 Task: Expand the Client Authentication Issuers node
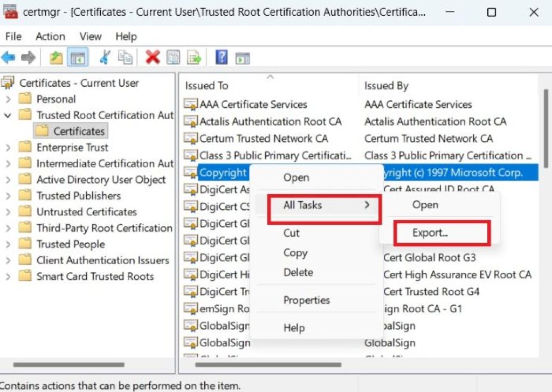8,260
